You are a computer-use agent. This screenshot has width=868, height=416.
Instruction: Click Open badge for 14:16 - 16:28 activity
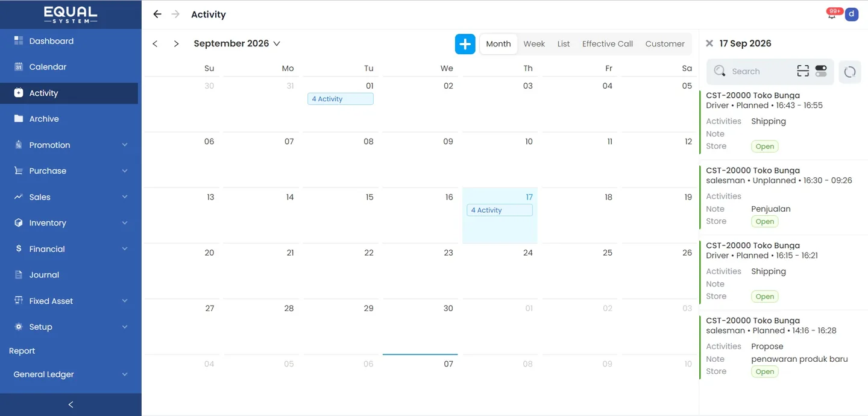pyautogui.click(x=765, y=371)
